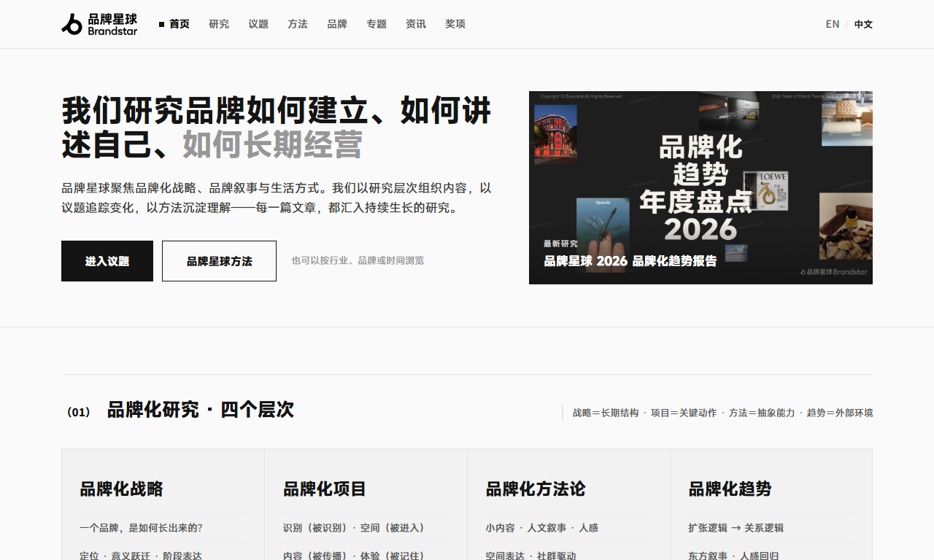The image size is (934, 560).
Task: Click 一个品牌，是如何长出来的? link
Action: [141, 528]
